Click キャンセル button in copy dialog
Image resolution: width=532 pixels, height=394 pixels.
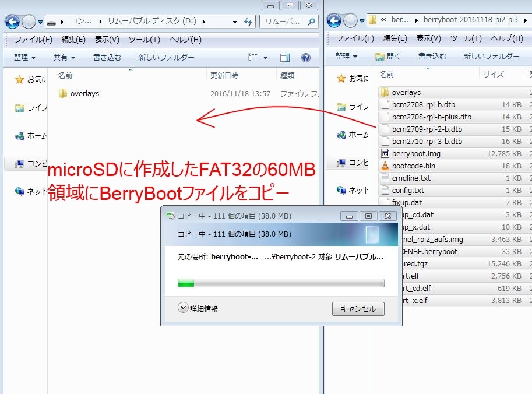tap(358, 309)
